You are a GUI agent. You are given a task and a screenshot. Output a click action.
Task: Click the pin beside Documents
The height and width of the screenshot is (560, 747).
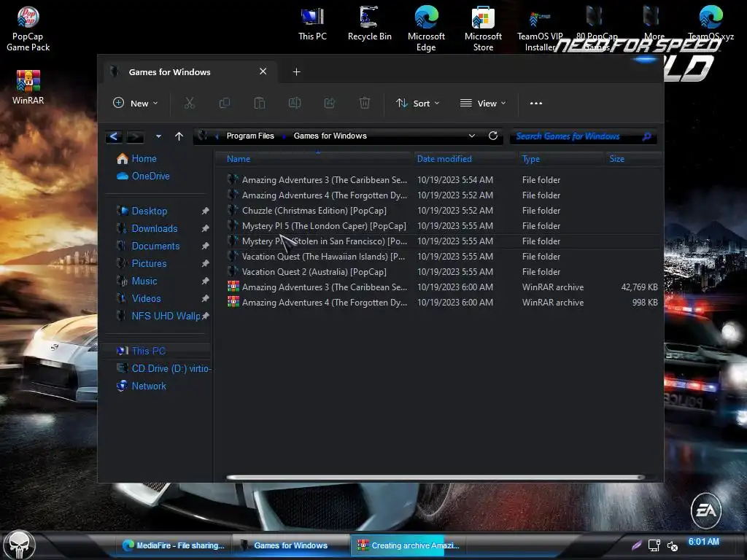(x=205, y=246)
